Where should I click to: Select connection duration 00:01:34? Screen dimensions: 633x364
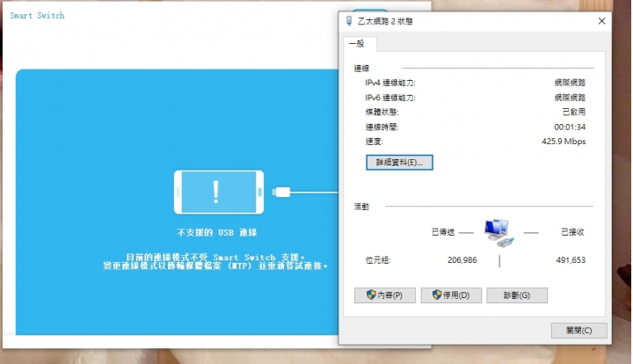click(570, 127)
